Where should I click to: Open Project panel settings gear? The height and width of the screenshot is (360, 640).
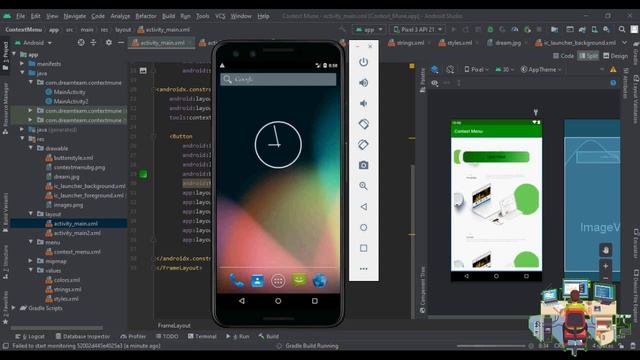point(109,42)
